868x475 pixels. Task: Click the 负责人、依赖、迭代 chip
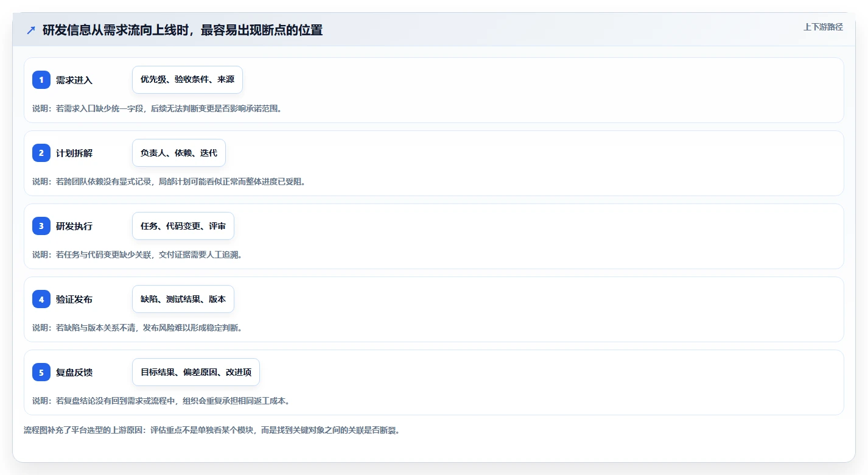[x=179, y=153]
